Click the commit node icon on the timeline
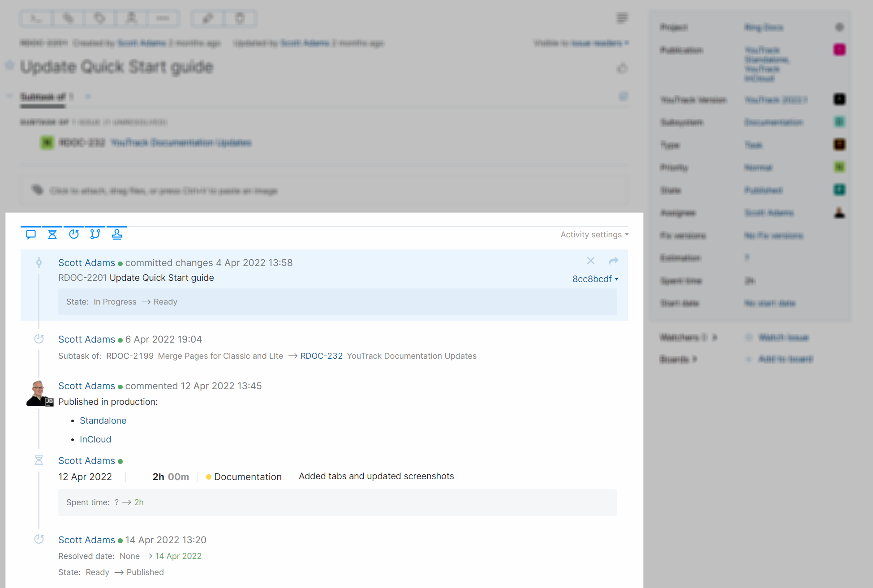The height and width of the screenshot is (588, 873). click(39, 263)
